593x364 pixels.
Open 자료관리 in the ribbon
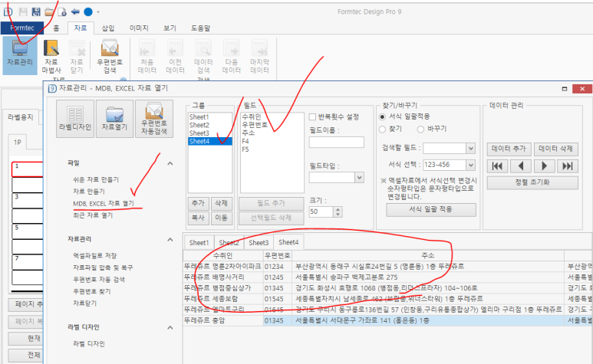click(x=20, y=55)
